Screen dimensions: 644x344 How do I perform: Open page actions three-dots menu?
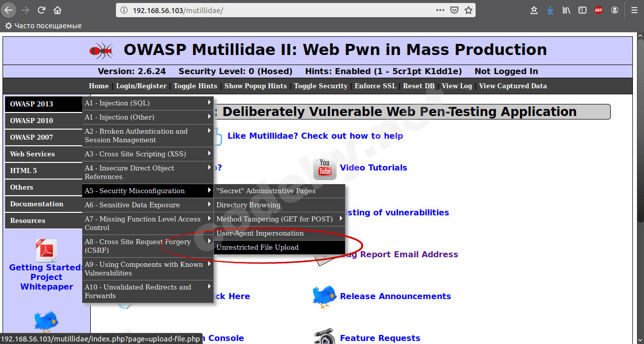click(x=440, y=10)
